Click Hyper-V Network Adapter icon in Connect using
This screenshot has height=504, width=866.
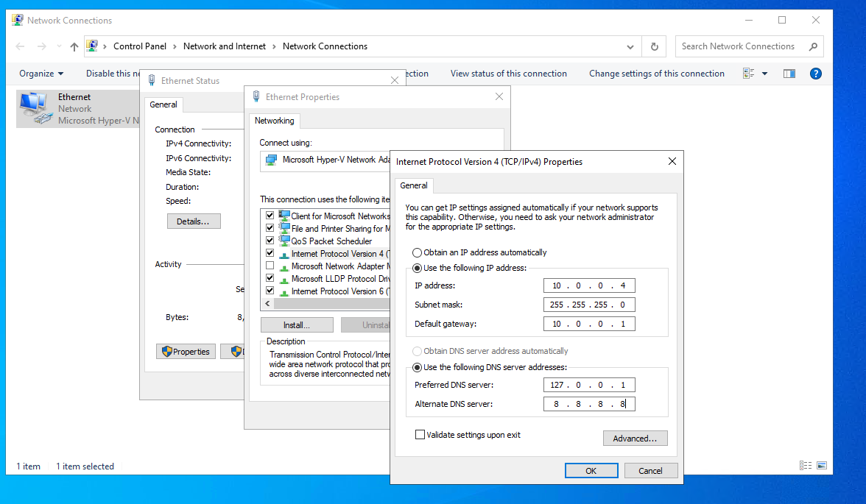click(x=271, y=160)
